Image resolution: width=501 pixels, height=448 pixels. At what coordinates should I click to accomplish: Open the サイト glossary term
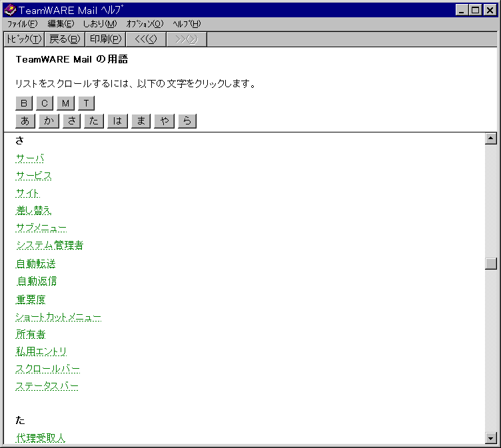tap(28, 193)
